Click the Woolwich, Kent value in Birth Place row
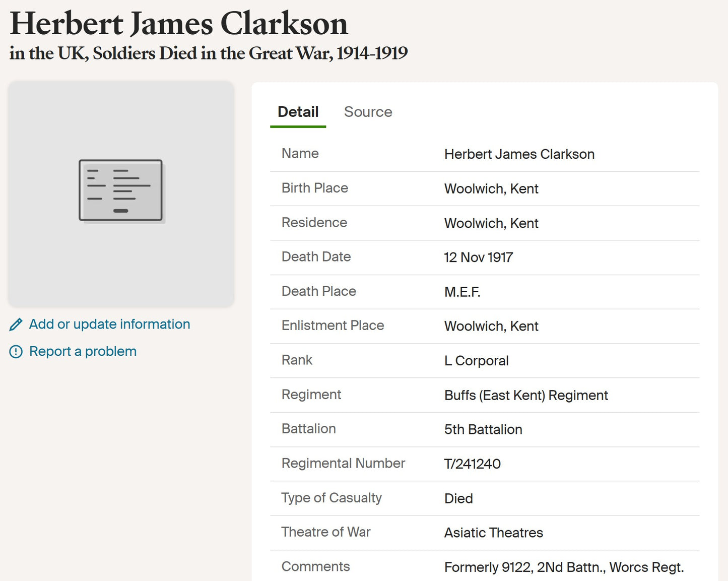The height and width of the screenshot is (581, 728). point(491,188)
